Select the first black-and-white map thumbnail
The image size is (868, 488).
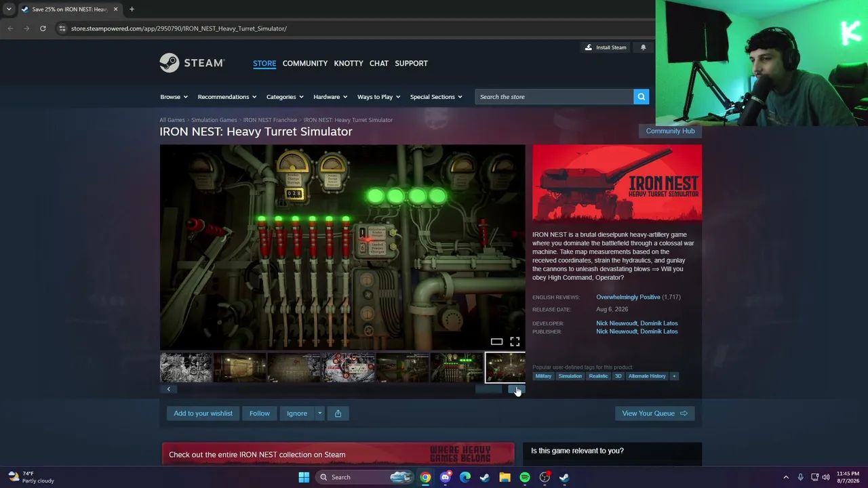click(x=186, y=367)
